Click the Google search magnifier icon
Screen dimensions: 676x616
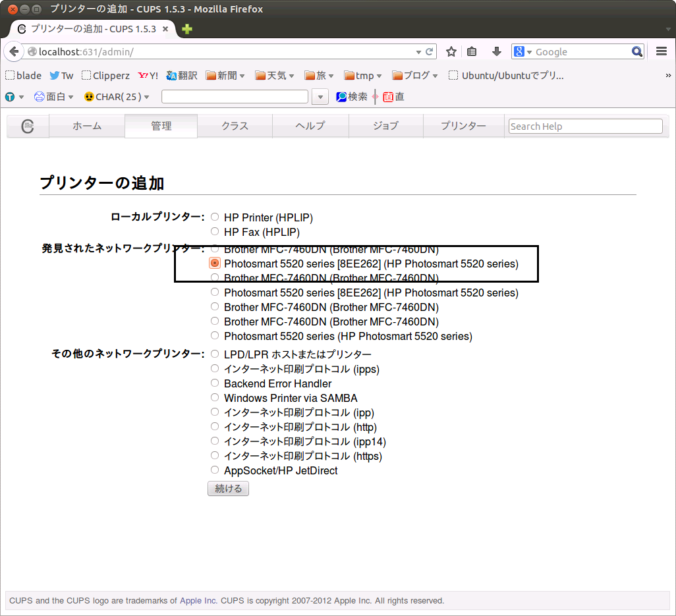(636, 52)
